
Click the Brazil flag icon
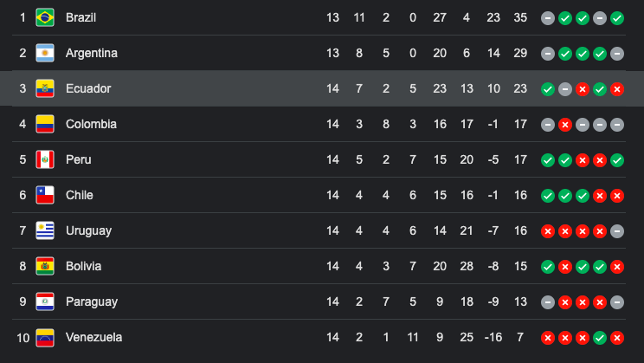[x=45, y=17]
